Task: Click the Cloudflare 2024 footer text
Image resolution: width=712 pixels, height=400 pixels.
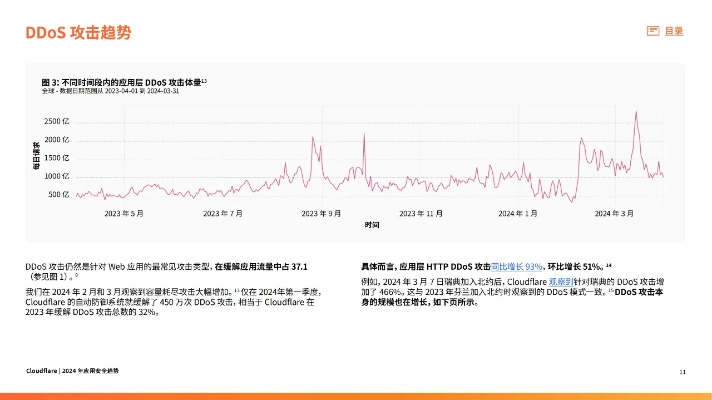Action: 72,370
